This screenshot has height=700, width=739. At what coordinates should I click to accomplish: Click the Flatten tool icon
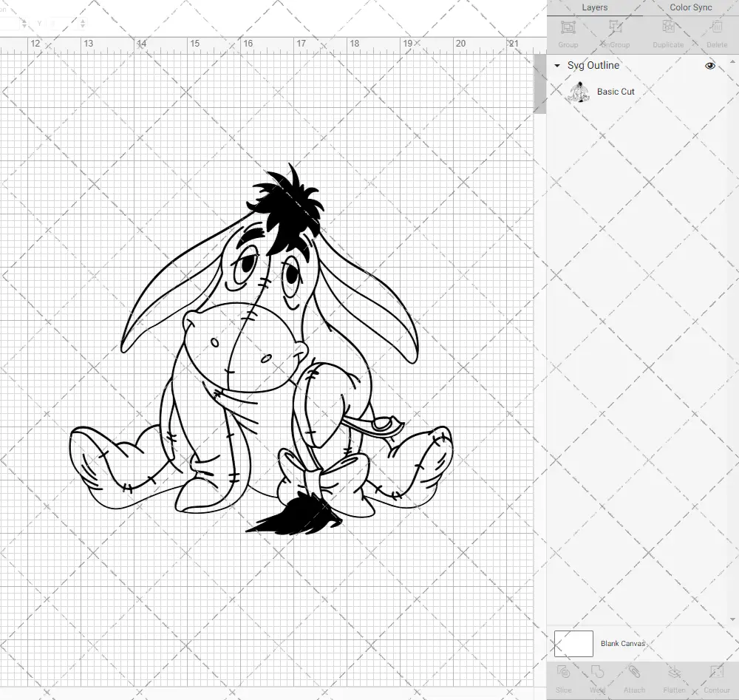(x=675, y=672)
